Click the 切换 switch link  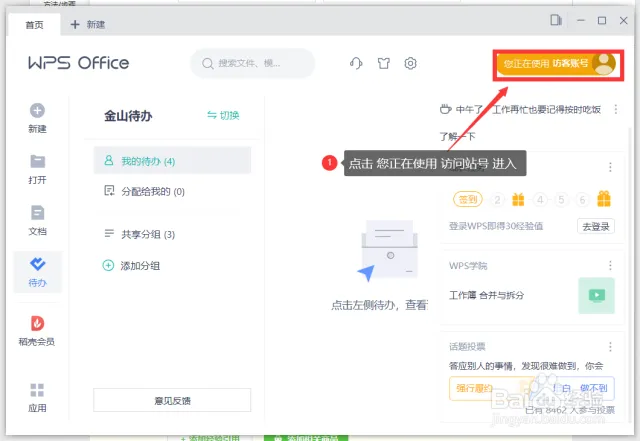(x=223, y=115)
